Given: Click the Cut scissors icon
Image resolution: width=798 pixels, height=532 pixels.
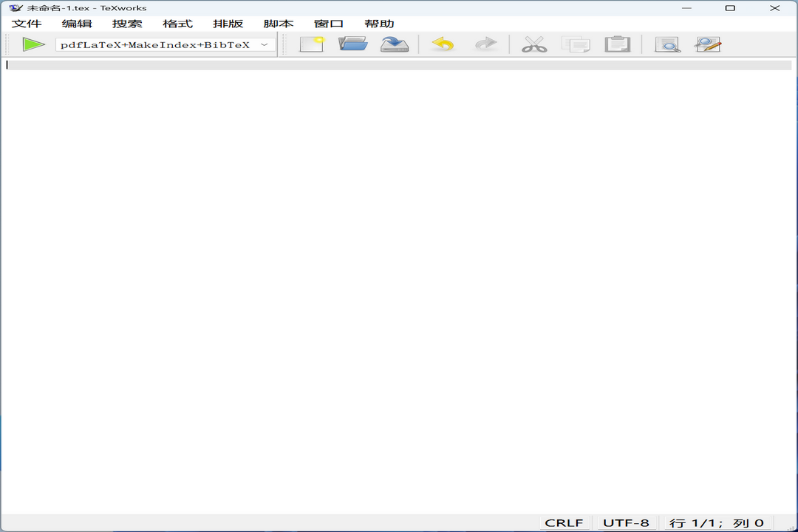Looking at the screenshot, I should (x=533, y=44).
